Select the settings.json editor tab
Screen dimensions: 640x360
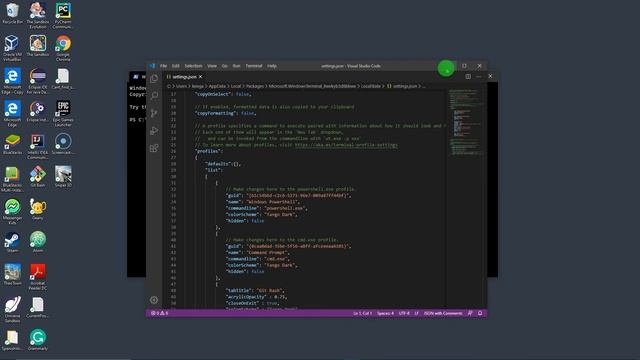pos(184,77)
